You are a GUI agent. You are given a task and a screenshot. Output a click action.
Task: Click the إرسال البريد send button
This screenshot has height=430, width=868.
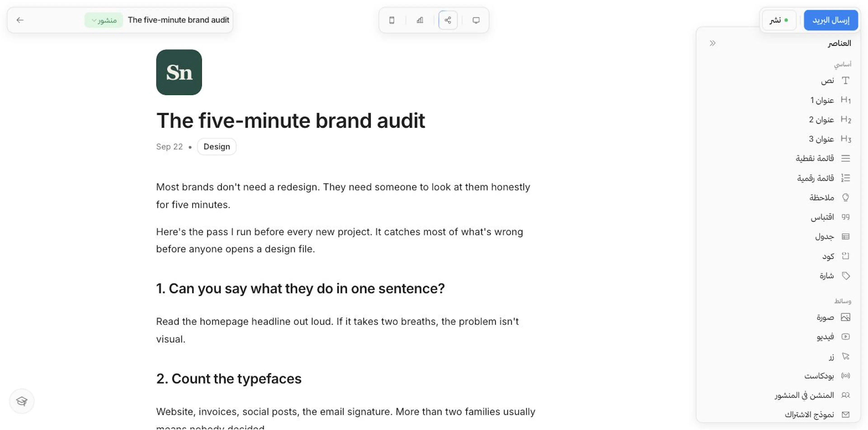point(831,20)
